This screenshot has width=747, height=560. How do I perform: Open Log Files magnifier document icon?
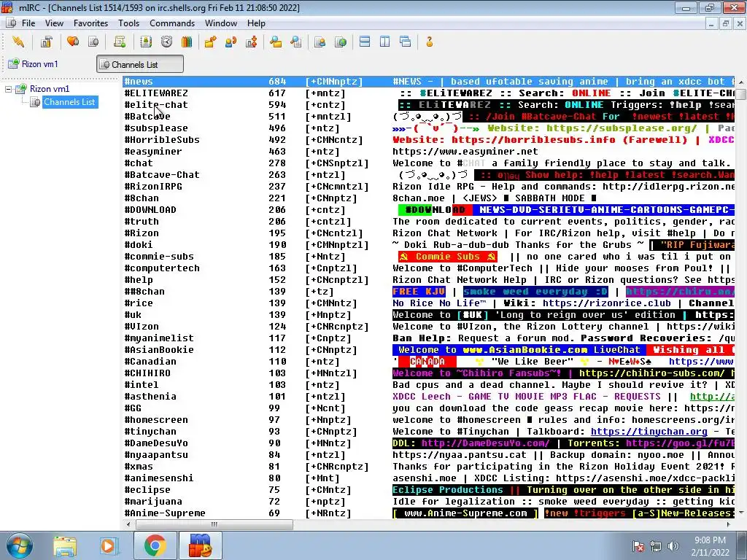[x=296, y=42]
